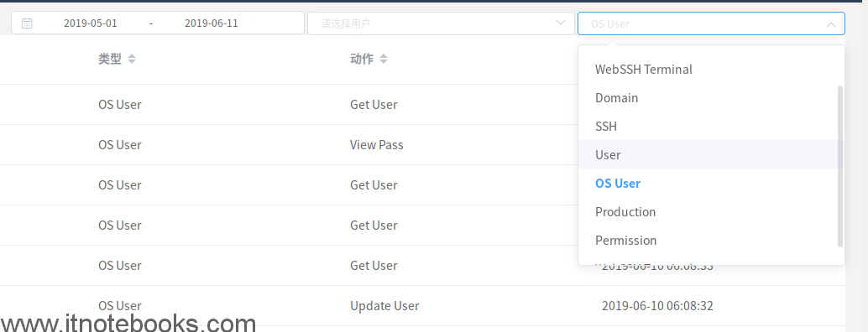The height and width of the screenshot is (332, 868).
Task: Click the 类型 column header
Action: point(110,59)
